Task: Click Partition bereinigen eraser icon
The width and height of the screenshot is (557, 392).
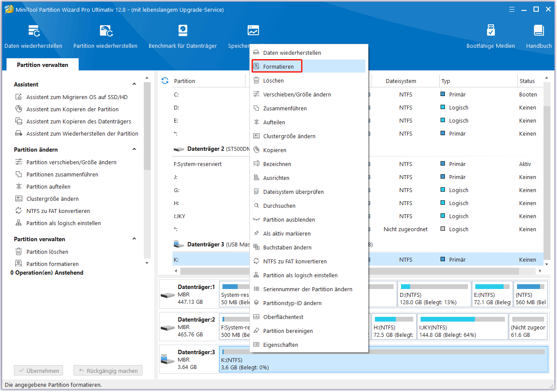Action: click(256, 331)
